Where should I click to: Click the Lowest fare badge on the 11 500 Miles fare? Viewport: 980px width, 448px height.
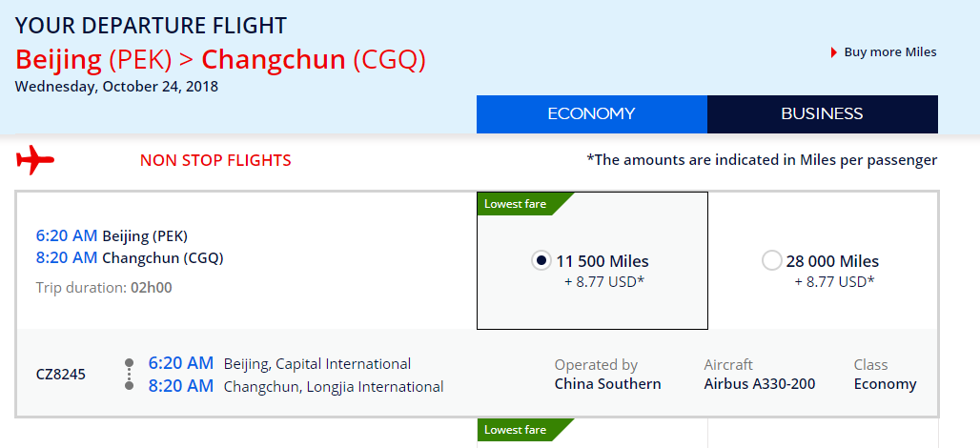coord(525,204)
